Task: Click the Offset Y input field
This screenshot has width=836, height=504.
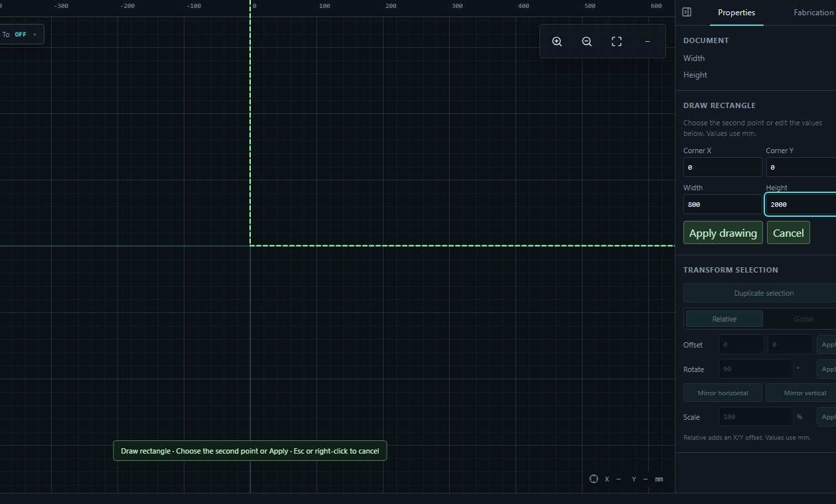Action: pyautogui.click(x=790, y=344)
